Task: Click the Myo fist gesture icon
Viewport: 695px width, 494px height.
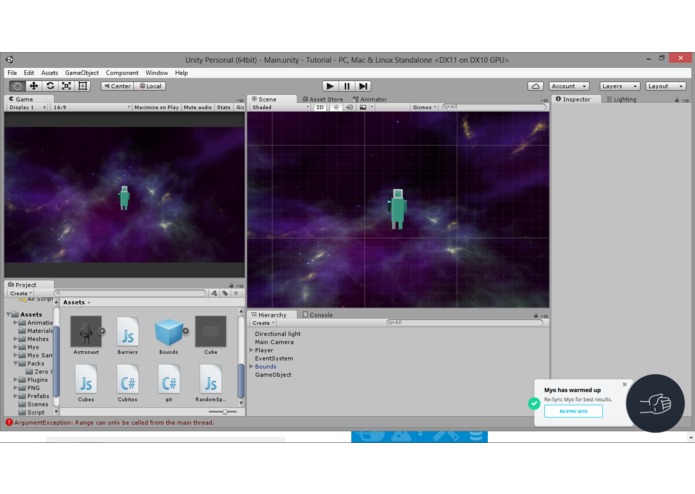Action: 655,404
